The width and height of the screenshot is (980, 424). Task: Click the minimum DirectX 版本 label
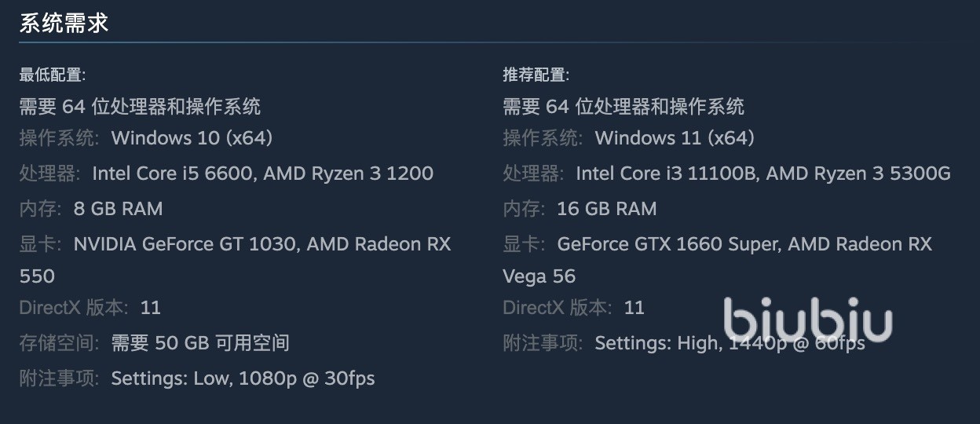[73, 308]
